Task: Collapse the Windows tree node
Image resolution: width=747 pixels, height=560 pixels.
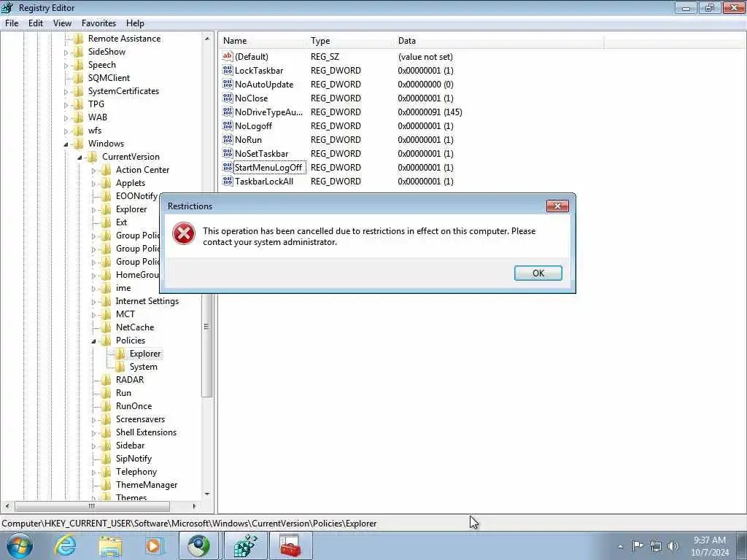Action: (66, 144)
